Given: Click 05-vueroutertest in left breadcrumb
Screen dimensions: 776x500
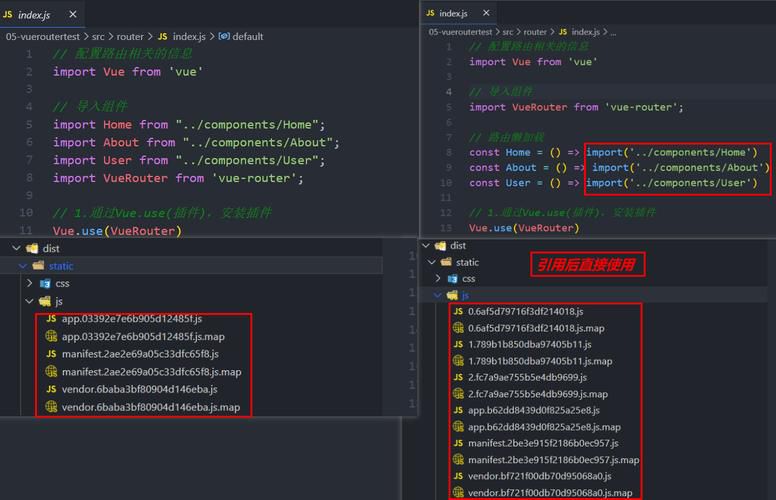Looking at the screenshot, I should point(43,37).
